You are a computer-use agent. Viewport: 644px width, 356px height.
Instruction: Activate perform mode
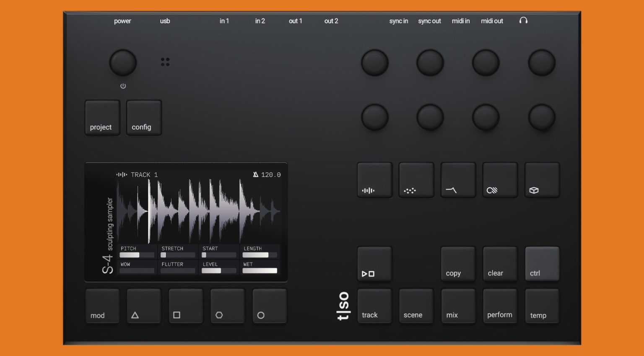500,306
